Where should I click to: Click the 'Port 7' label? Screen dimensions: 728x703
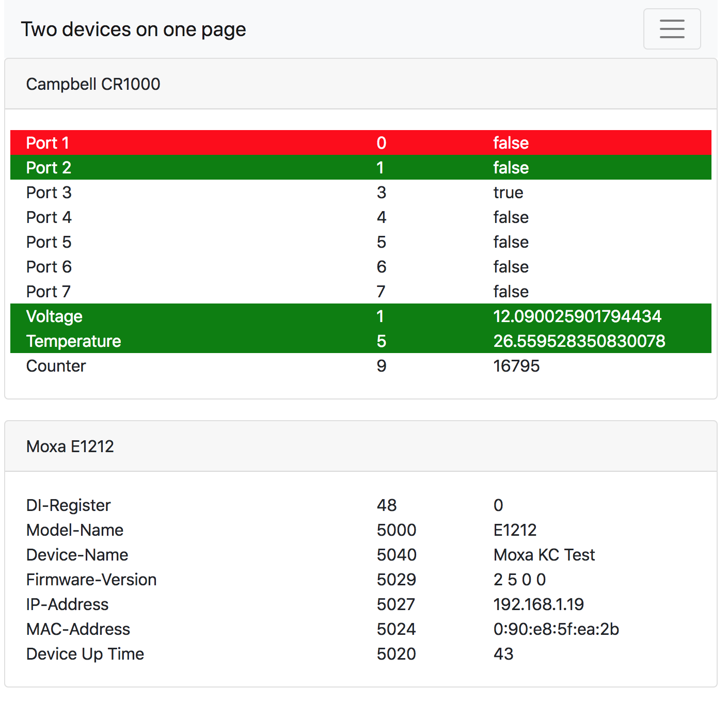point(48,292)
